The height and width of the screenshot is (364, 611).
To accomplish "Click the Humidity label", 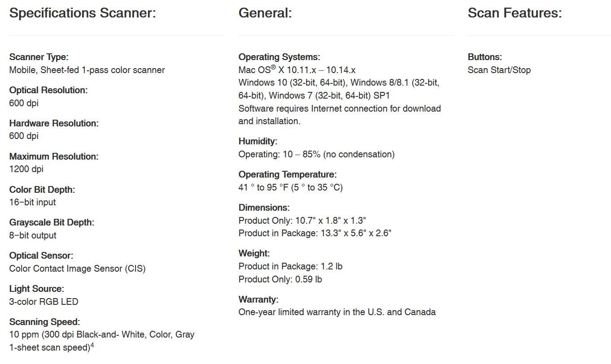I will pos(258,141).
